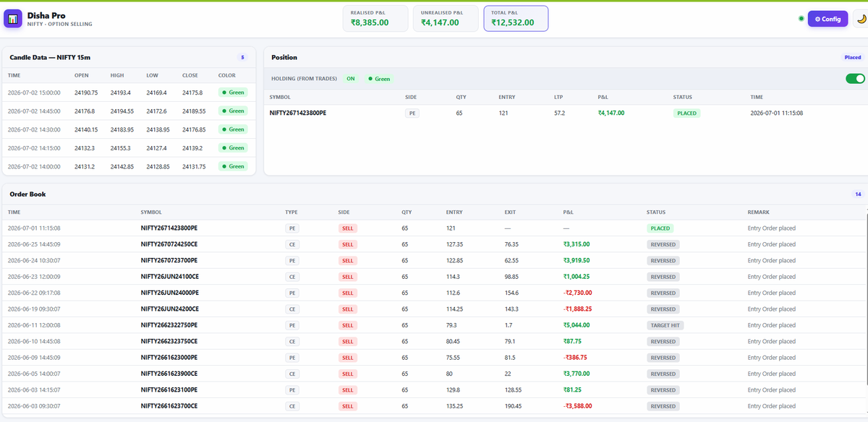
Task: Click order book count badge 14
Action: pyautogui.click(x=858, y=194)
